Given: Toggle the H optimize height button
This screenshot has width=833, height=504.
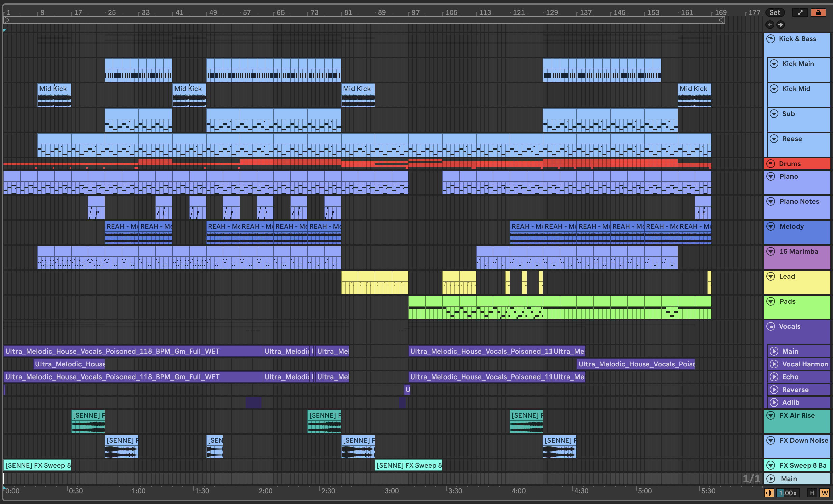Looking at the screenshot, I should pos(812,493).
